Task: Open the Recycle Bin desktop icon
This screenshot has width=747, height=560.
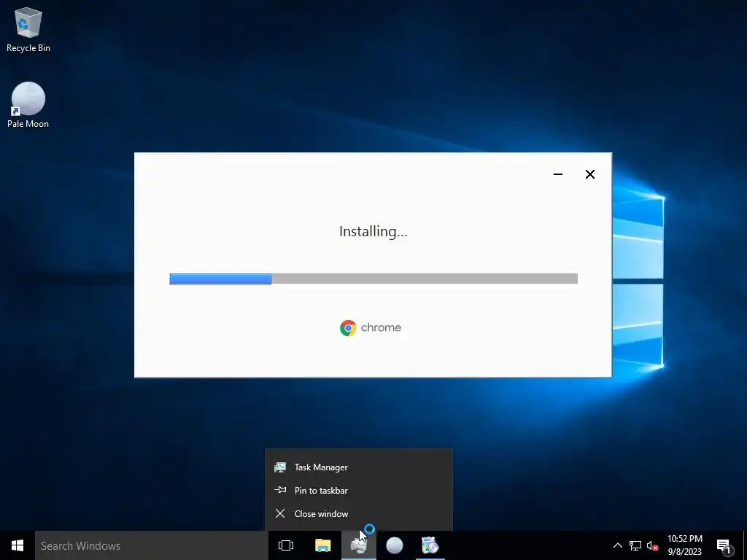Action: click(28, 29)
